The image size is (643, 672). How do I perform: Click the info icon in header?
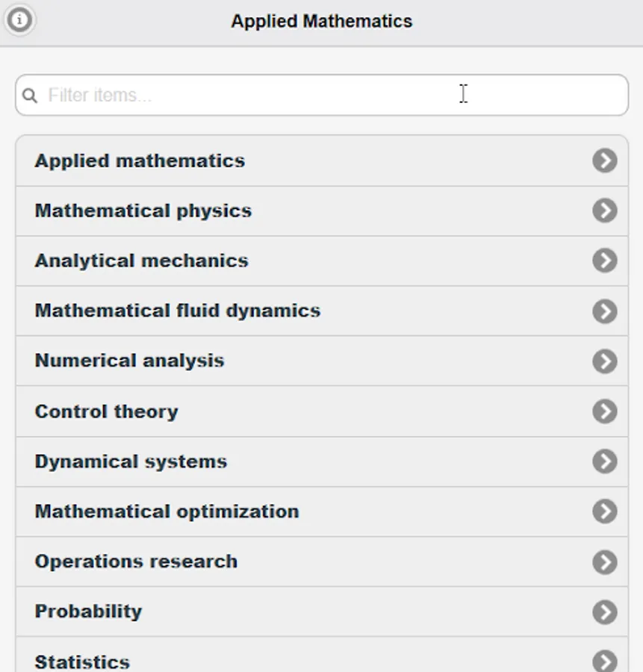coord(19,19)
